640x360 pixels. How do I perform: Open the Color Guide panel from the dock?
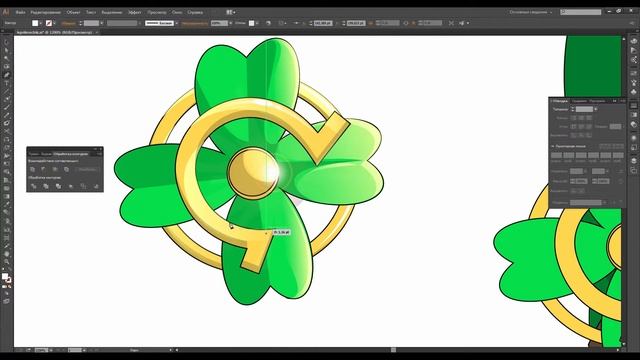coord(633,50)
